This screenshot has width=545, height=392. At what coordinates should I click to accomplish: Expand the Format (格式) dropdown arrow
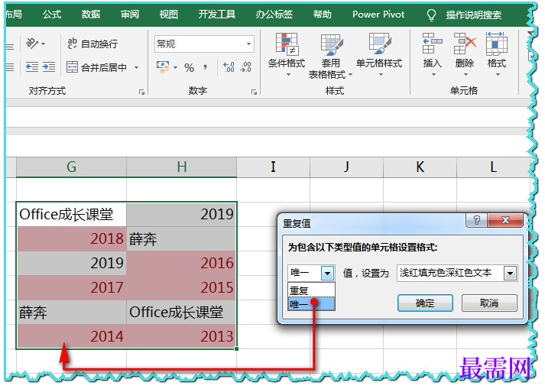[x=498, y=74]
